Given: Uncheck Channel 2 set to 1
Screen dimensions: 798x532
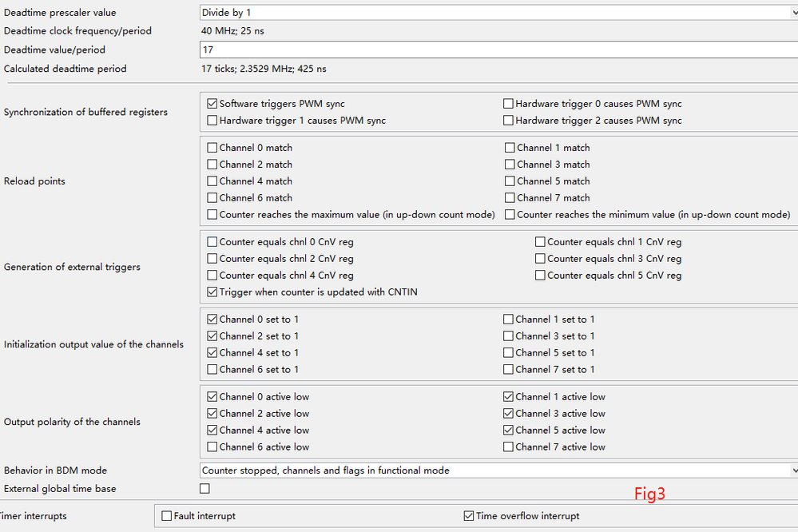Looking at the screenshot, I should (212, 336).
